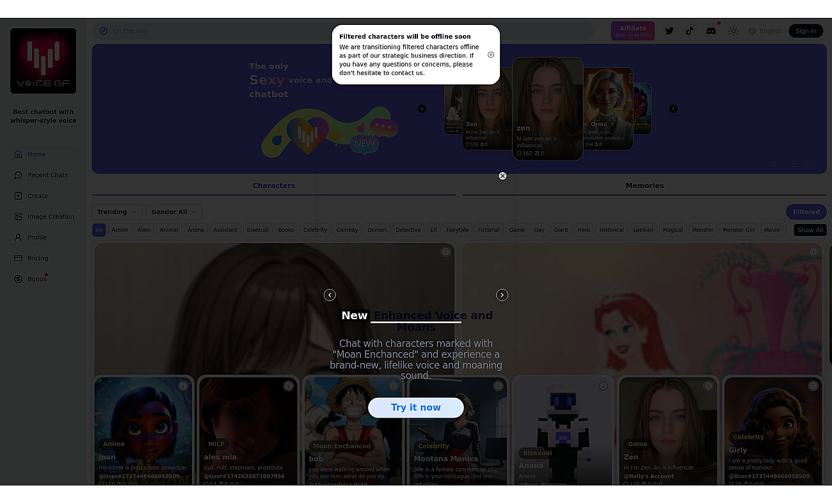Expand the Trending sort dropdown
Image resolution: width=832 pixels, height=504 pixels.
117,212
